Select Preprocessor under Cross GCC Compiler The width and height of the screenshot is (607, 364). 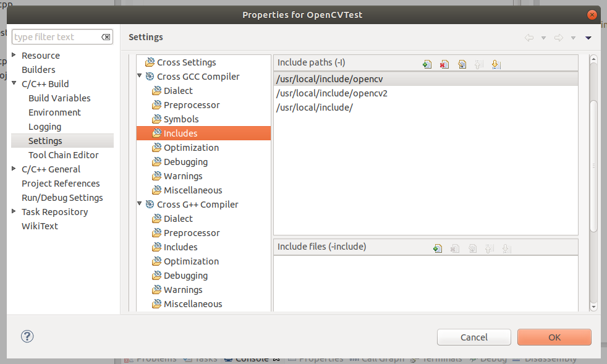pos(192,105)
